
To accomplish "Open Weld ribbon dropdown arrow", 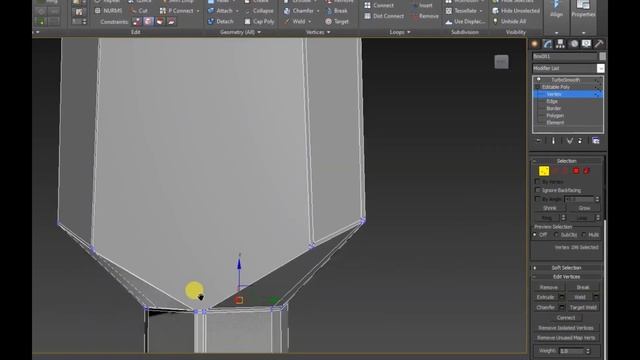I will coord(310,22).
